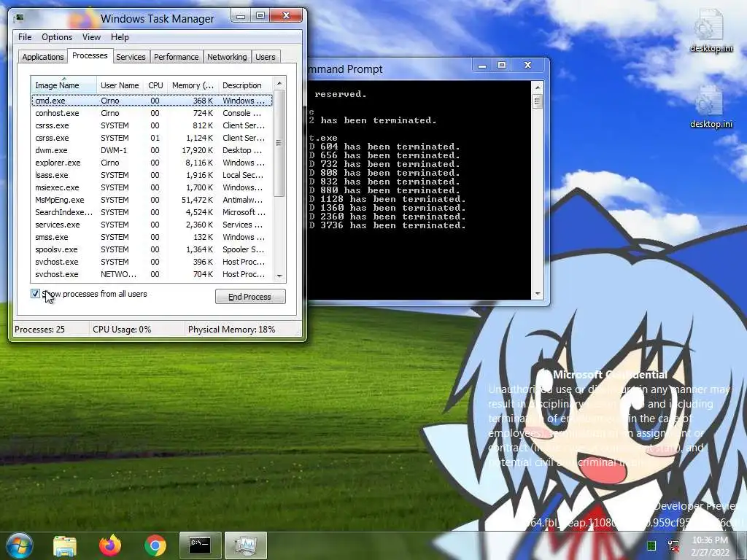Select the SearchIndexer process row
747x560 pixels.
[152, 212]
